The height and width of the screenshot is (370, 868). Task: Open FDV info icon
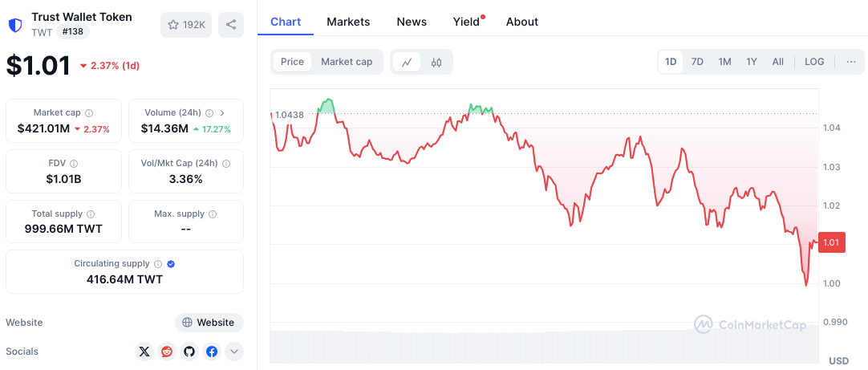coord(74,164)
